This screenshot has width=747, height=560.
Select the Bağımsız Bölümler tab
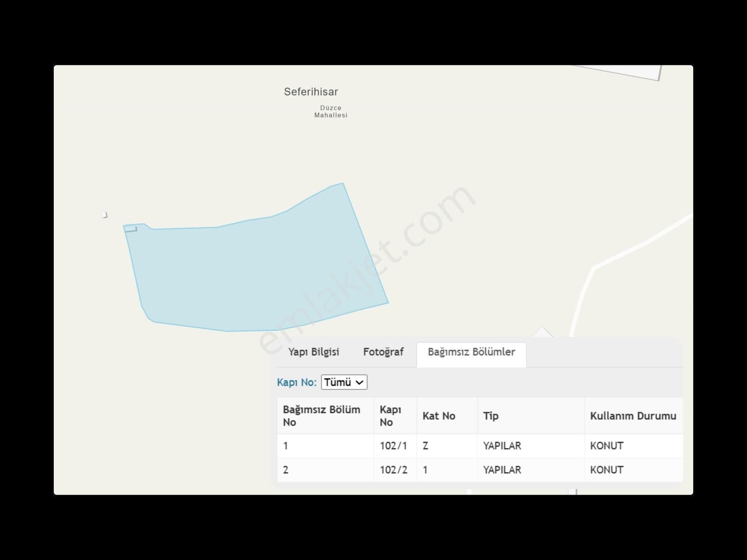pos(471,352)
